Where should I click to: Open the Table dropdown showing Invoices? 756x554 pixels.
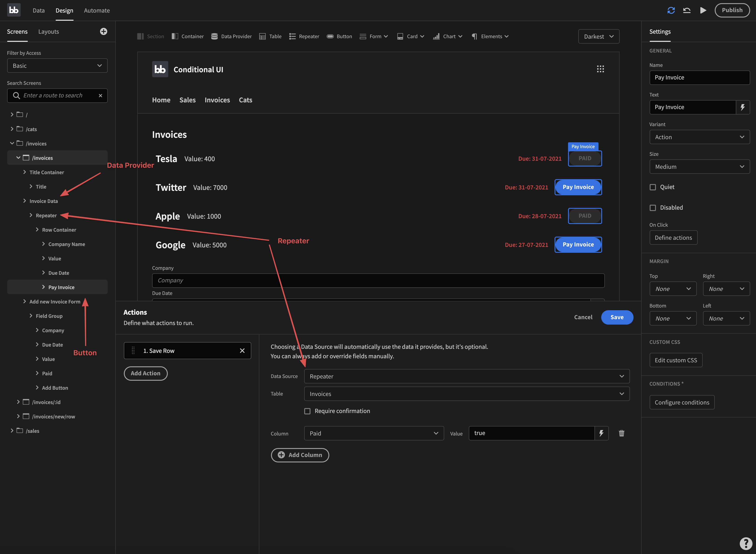pyautogui.click(x=466, y=394)
